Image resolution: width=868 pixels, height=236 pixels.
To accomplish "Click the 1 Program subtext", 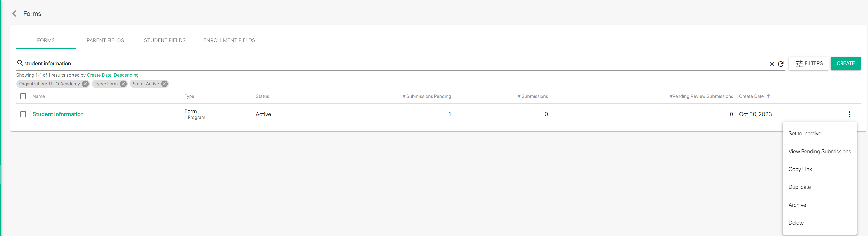I will coord(194,117).
